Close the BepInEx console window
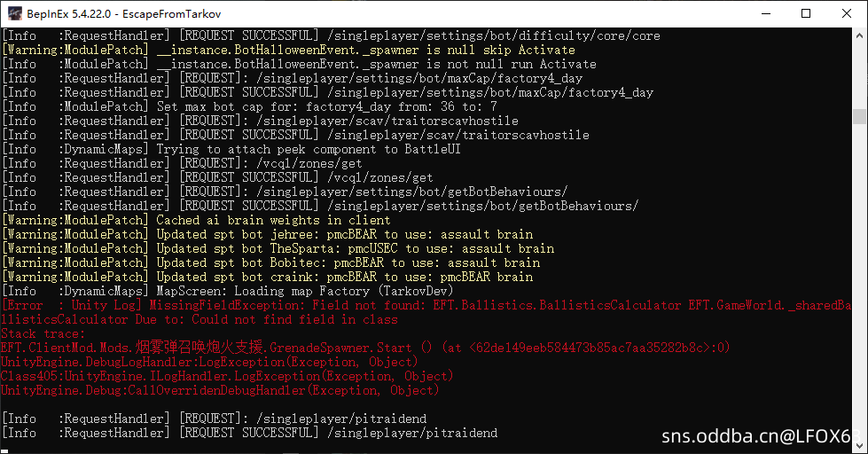The width and height of the screenshot is (868, 454). pos(847,14)
